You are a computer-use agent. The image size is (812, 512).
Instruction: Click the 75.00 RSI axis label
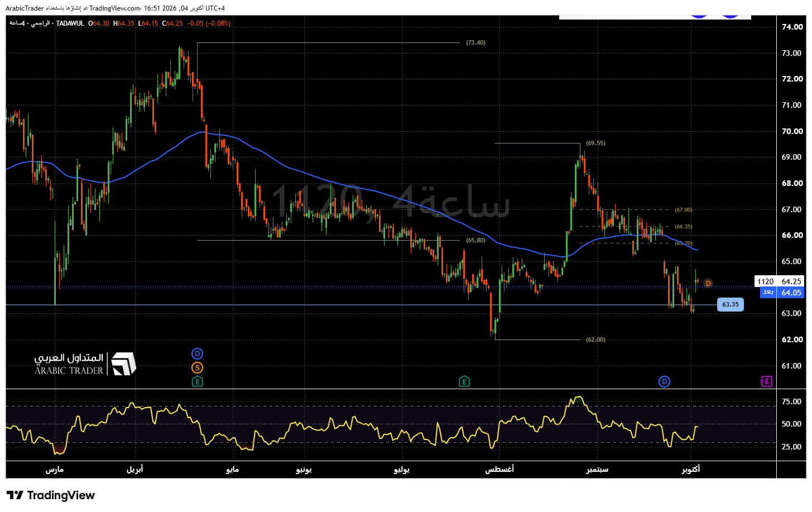(x=791, y=401)
